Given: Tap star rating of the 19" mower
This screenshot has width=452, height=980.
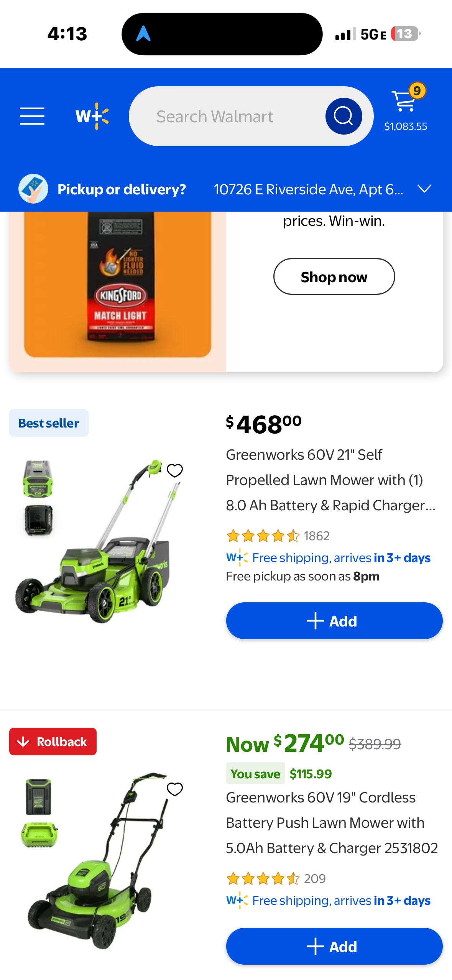Looking at the screenshot, I should click(x=263, y=878).
